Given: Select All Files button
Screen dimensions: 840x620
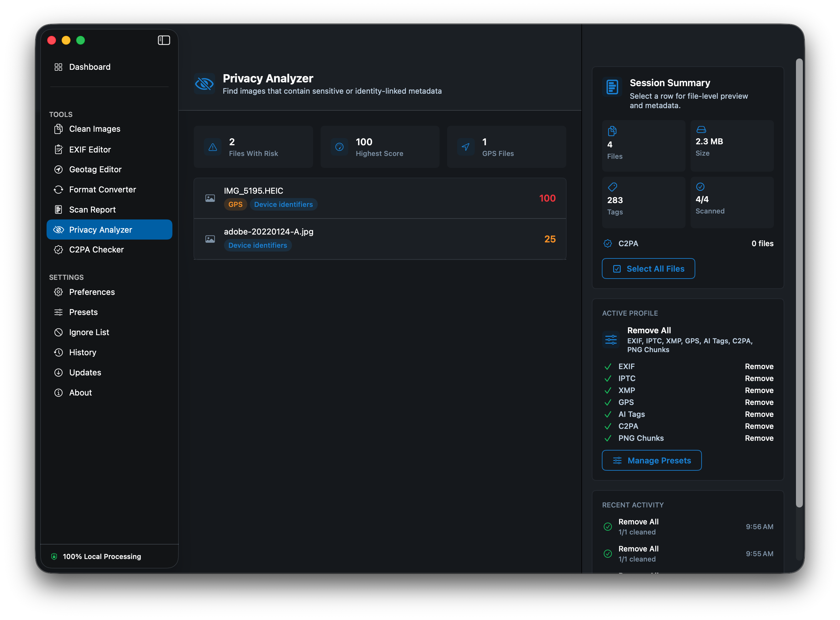Looking at the screenshot, I should tap(648, 269).
